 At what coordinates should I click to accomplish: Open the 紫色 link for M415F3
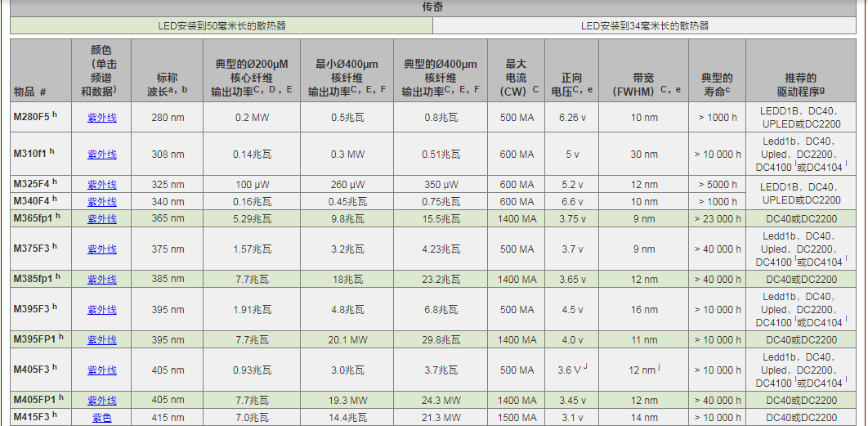102,418
